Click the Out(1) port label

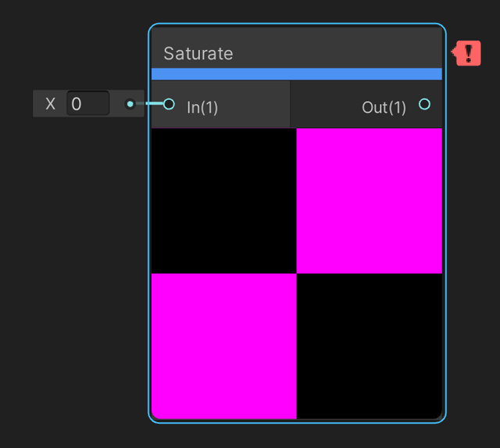(x=384, y=107)
